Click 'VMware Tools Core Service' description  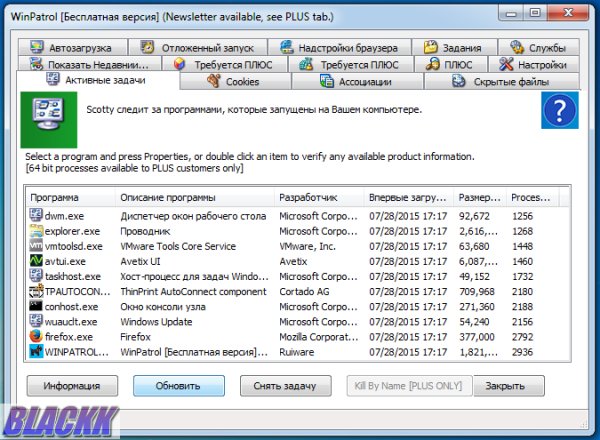click(x=178, y=246)
